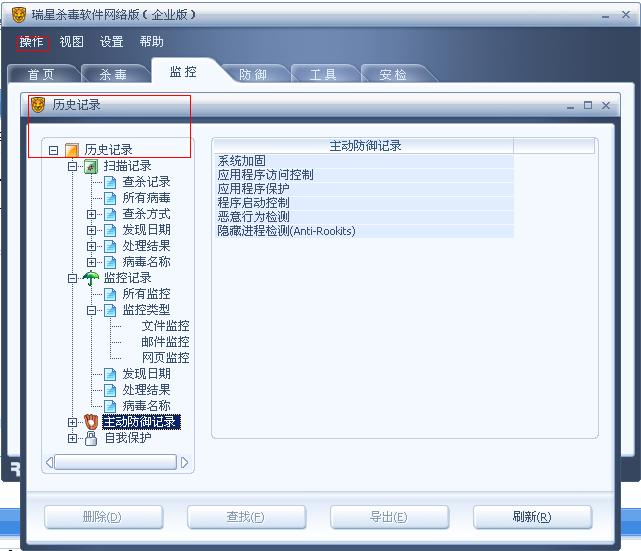
Task: Select the 邮件监控 tree item
Action: (x=166, y=342)
